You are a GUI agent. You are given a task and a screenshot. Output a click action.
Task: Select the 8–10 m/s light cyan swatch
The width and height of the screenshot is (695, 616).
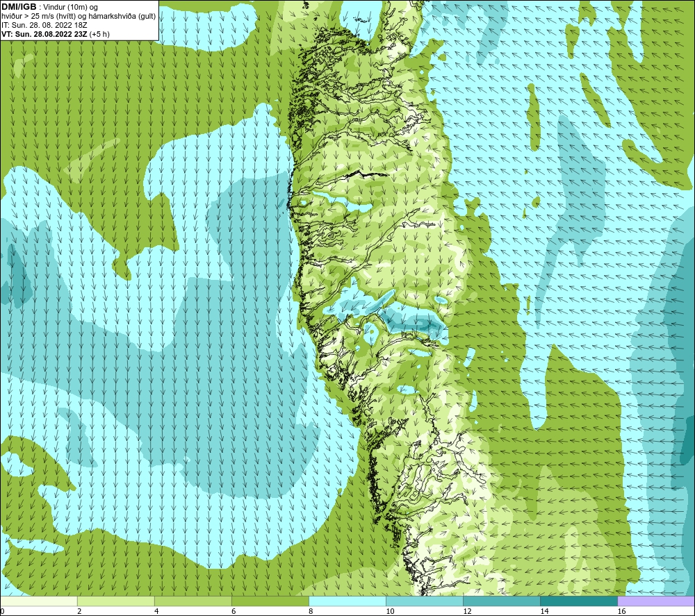(x=347, y=601)
